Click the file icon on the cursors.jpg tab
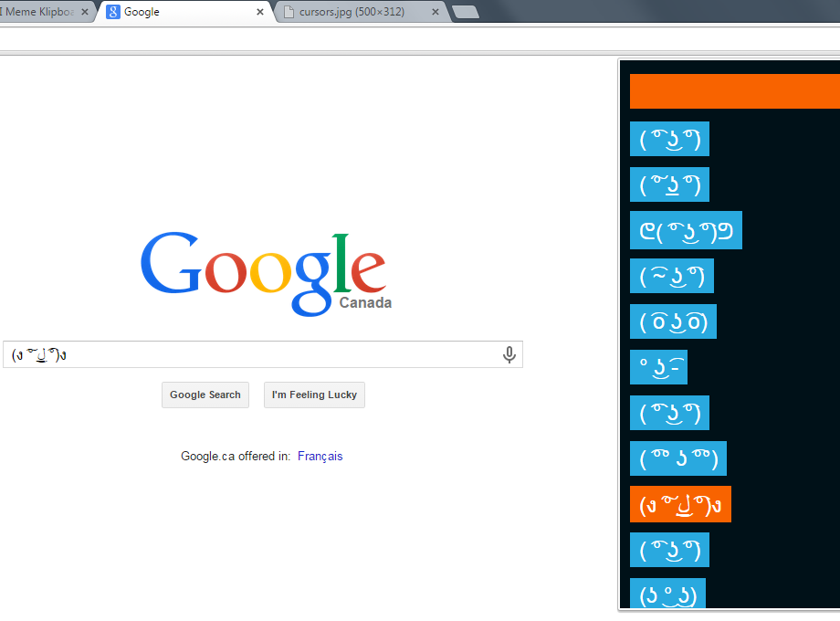 289,11
